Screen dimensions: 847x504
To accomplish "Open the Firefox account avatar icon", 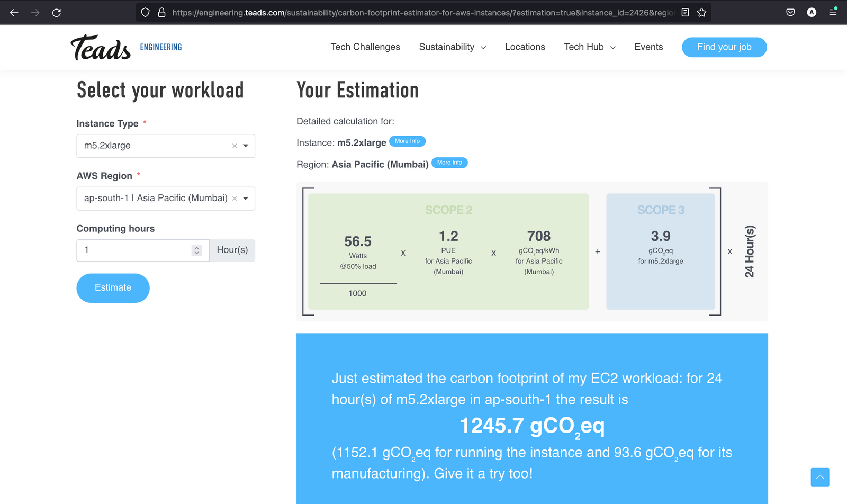I will (812, 12).
